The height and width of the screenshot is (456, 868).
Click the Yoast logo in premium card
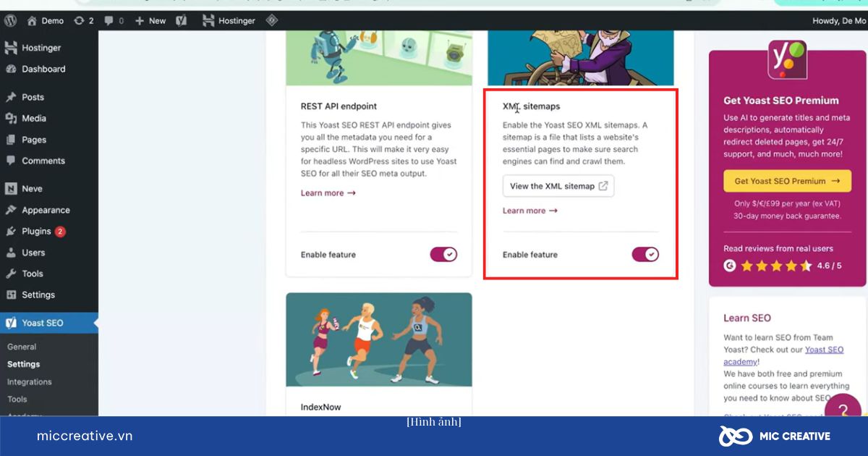[787, 59]
